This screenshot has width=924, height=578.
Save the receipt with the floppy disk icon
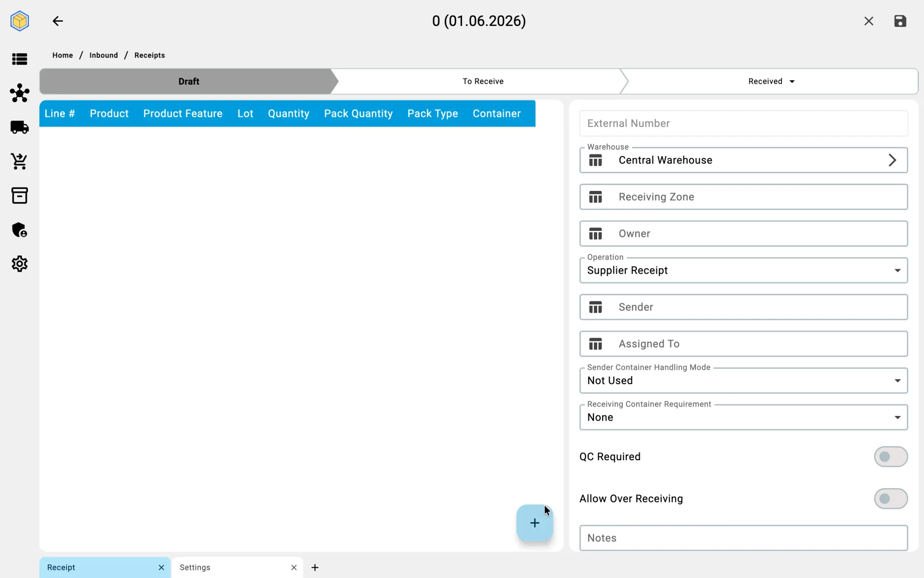click(x=900, y=21)
